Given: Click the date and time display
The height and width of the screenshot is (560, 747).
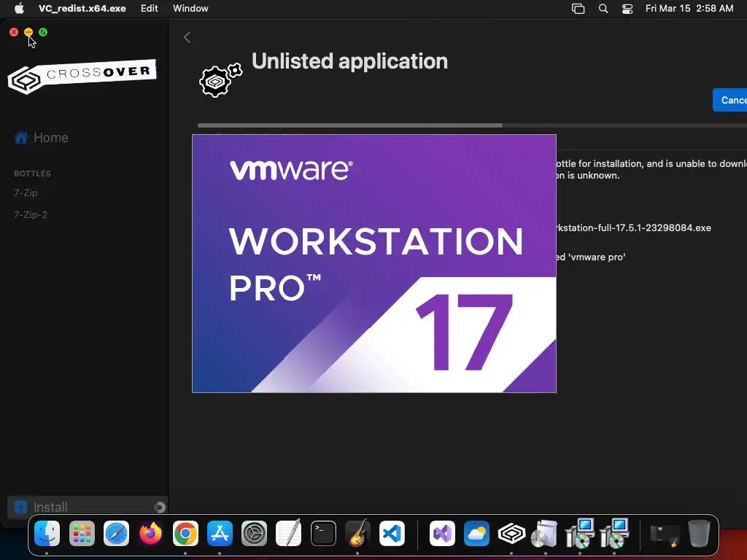Looking at the screenshot, I should coord(689,8).
